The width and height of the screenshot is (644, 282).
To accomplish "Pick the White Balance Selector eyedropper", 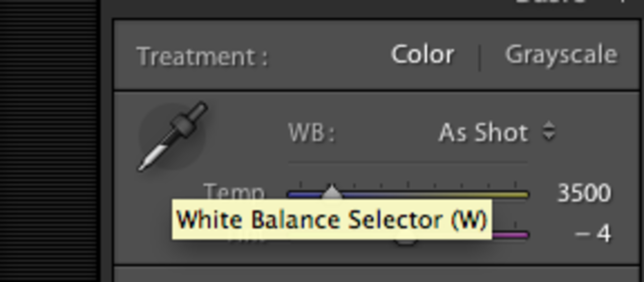I will click(x=172, y=136).
